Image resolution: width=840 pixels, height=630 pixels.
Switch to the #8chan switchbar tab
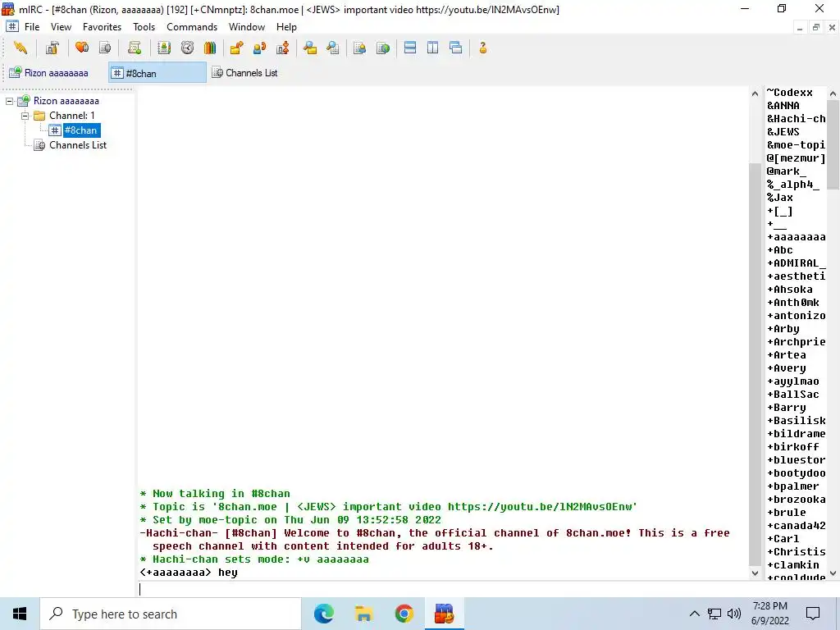coord(157,72)
